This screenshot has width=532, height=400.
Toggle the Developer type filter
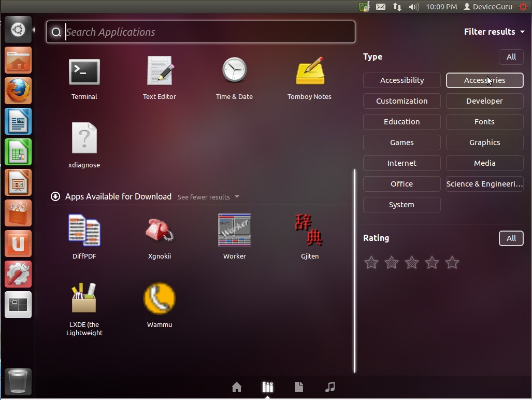point(484,101)
